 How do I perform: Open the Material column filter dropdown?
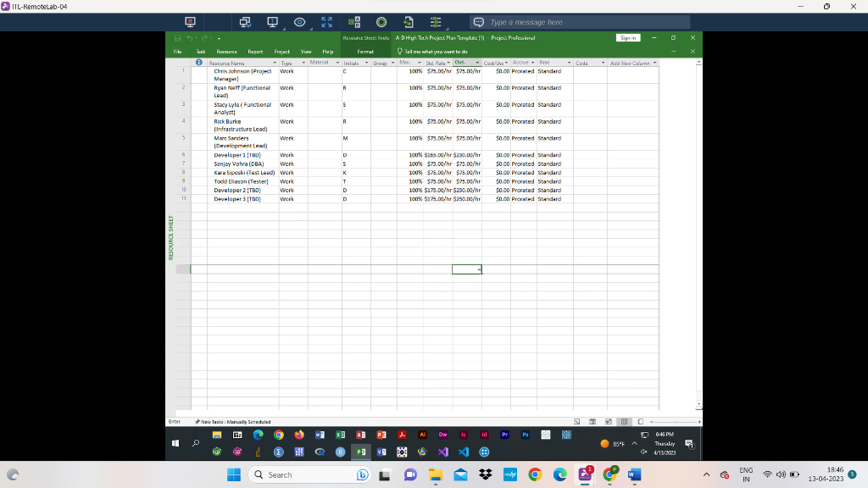[x=337, y=63]
